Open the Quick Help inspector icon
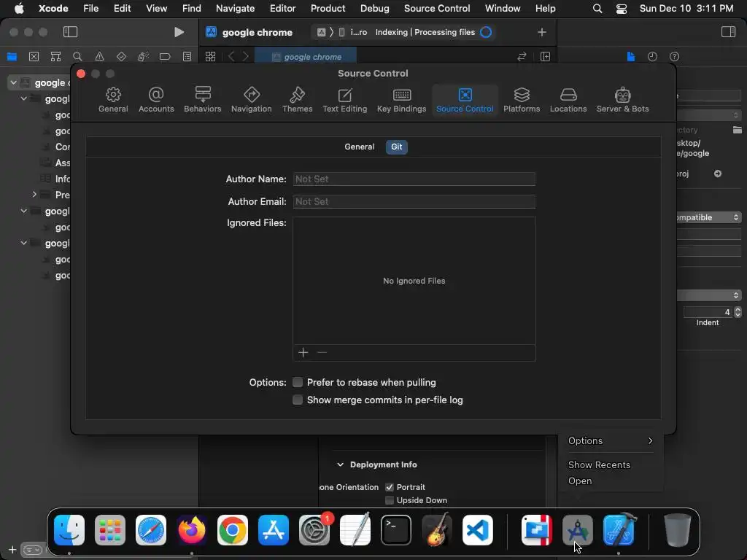 click(x=674, y=57)
